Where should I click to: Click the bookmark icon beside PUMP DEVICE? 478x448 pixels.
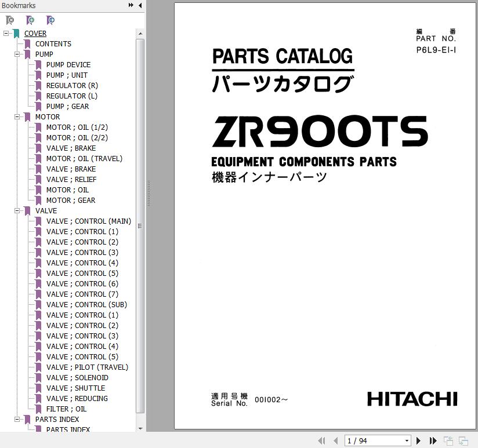[x=38, y=65]
